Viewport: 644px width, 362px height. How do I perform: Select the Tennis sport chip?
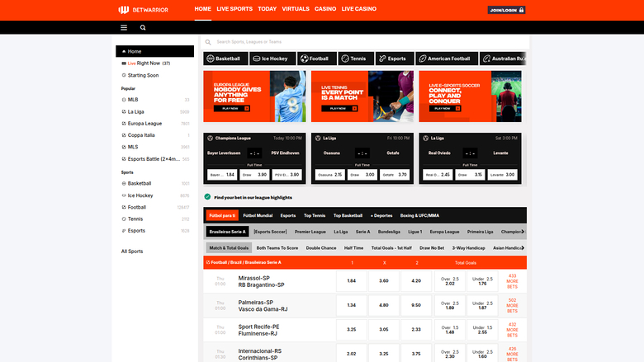[x=356, y=59]
